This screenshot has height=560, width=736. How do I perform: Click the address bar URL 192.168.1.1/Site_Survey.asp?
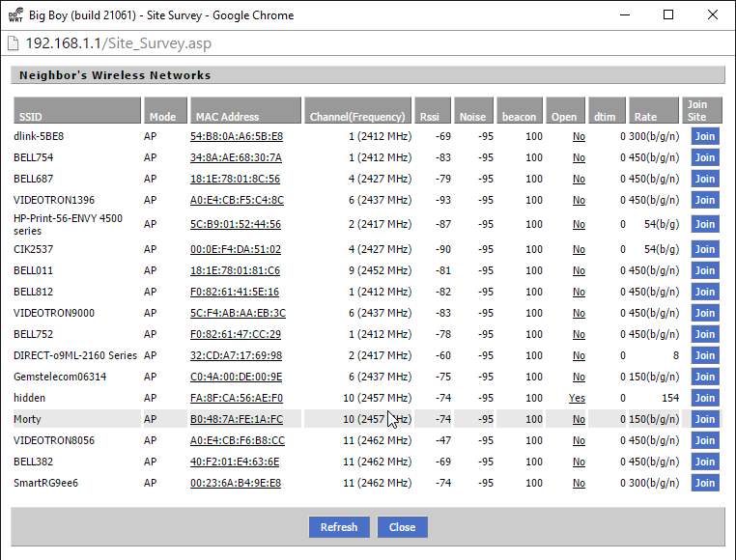pyautogui.click(x=118, y=43)
